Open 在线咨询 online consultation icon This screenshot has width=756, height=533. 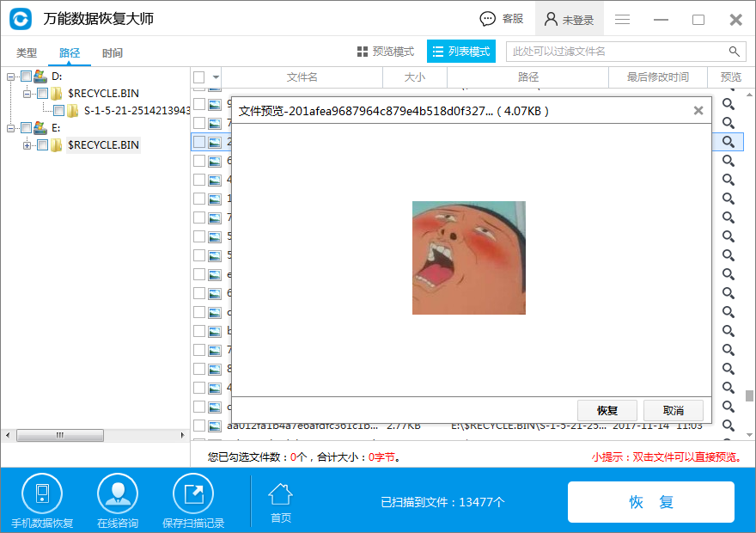pos(118,493)
